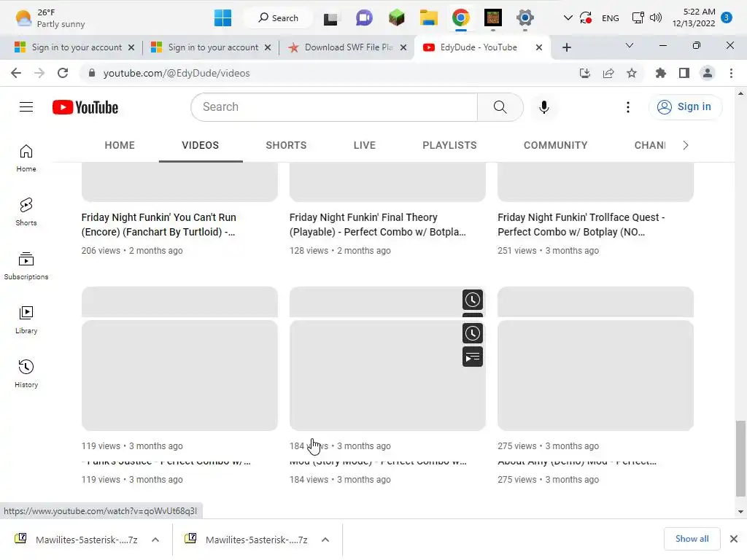Screen dimensions: 747x560
Task: Open Windows taskbar Search
Action: [278, 18]
